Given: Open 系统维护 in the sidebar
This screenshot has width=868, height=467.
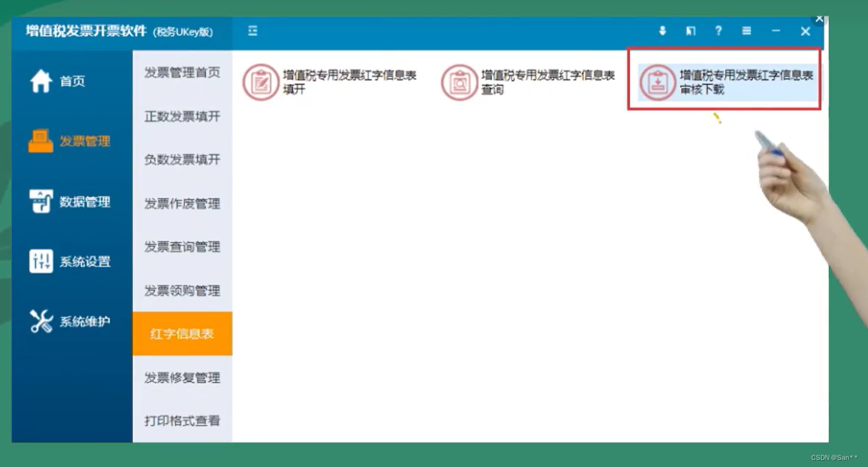Looking at the screenshot, I should tap(85, 322).
